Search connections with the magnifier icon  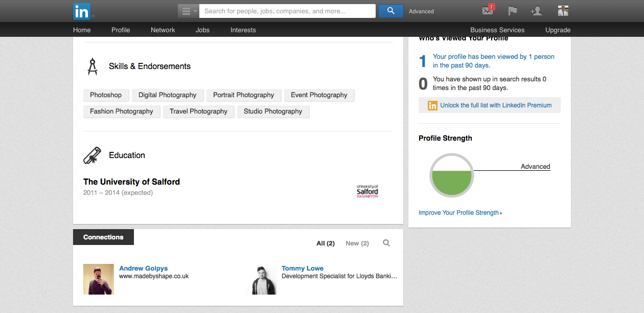tap(386, 243)
